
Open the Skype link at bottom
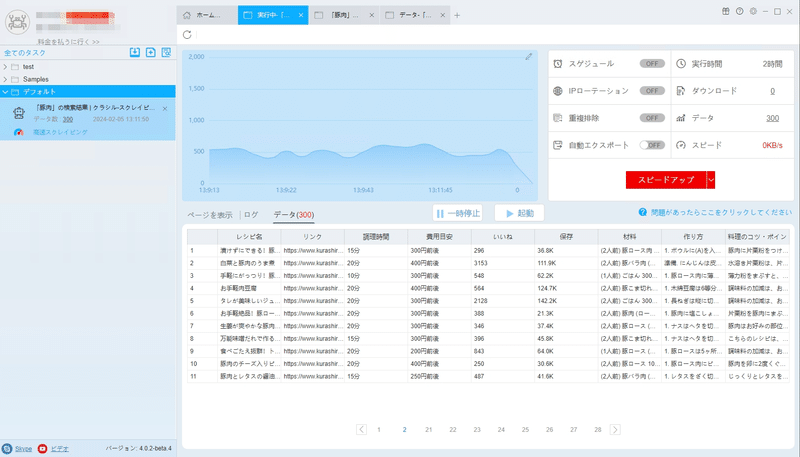tap(23, 449)
